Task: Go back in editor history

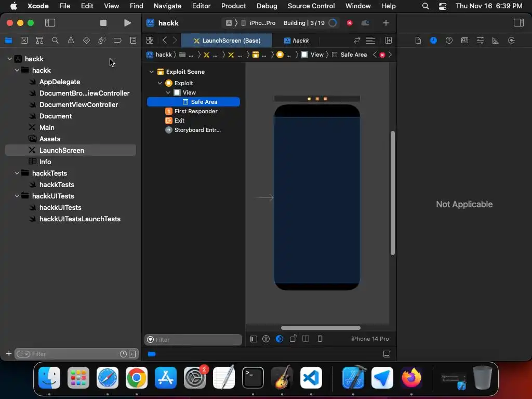Action: (x=165, y=41)
